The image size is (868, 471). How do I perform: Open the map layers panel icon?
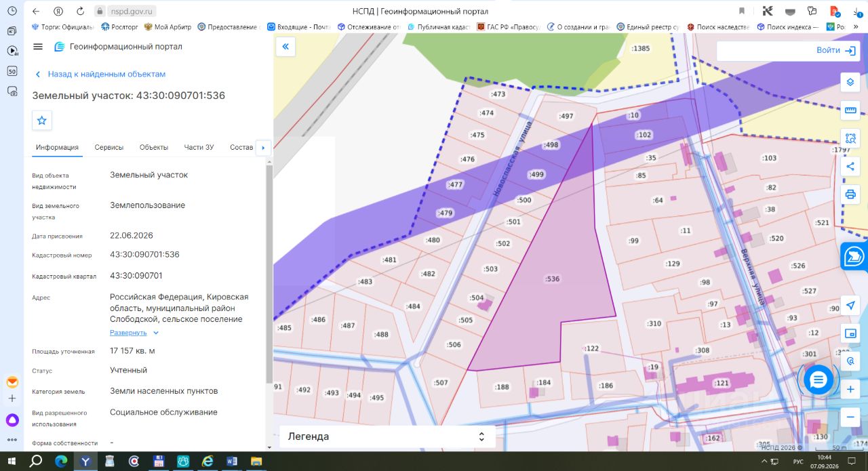[x=850, y=83]
